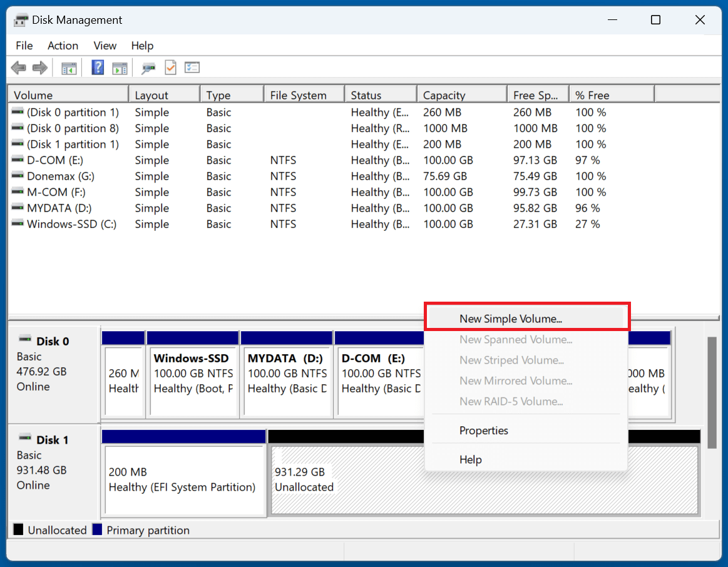
Task: Click the Disk Management icon in the title bar
Action: (x=21, y=19)
